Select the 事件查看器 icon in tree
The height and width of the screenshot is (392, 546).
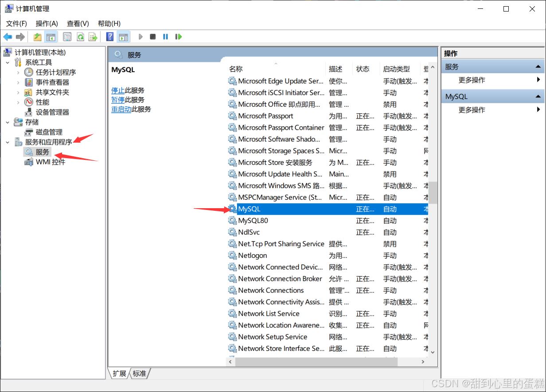coord(29,82)
